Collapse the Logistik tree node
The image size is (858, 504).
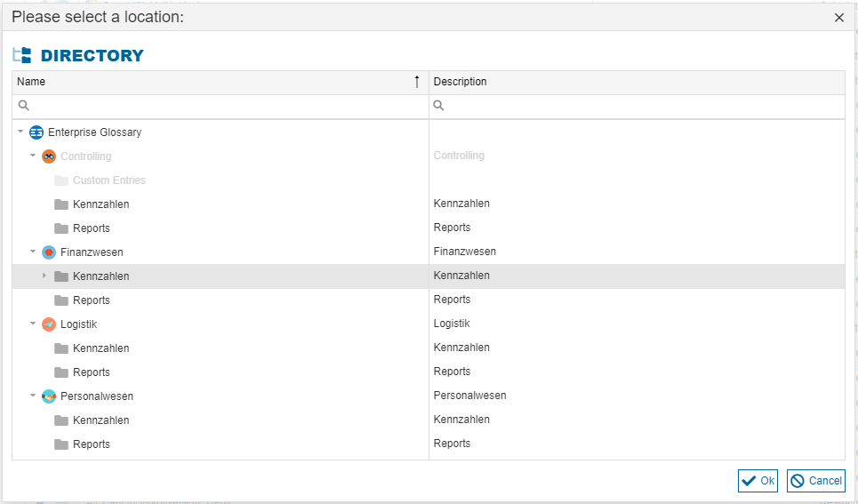33,324
